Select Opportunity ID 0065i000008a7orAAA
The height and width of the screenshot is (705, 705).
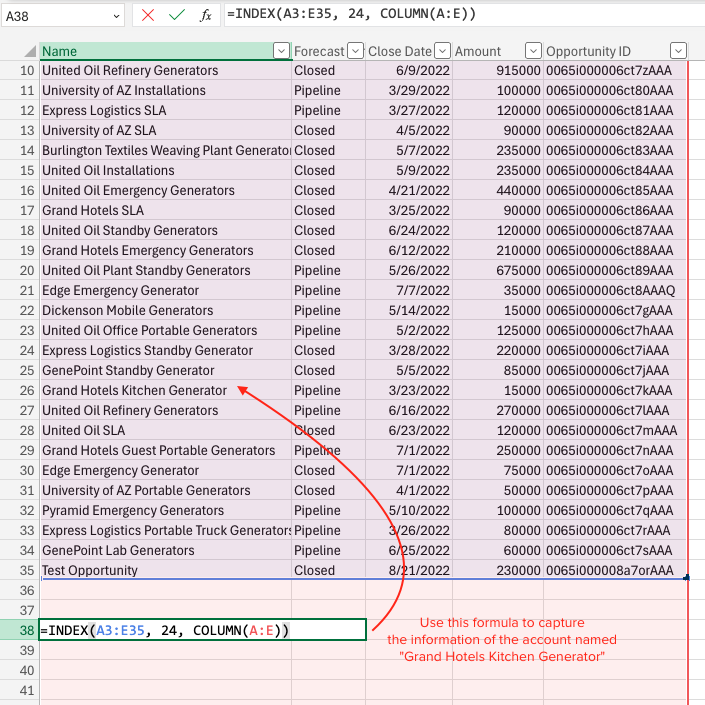click(x=615, y=570)
